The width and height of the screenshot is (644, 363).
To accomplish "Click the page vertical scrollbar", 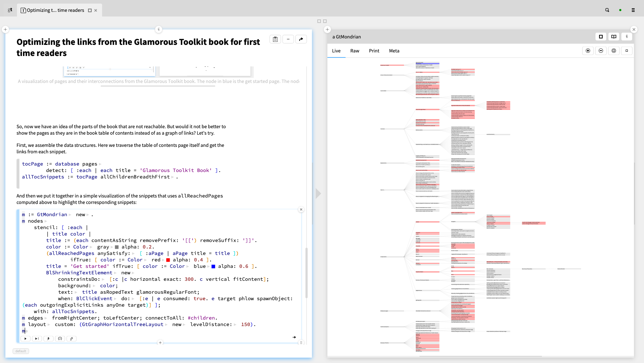I will coord(307,273).
